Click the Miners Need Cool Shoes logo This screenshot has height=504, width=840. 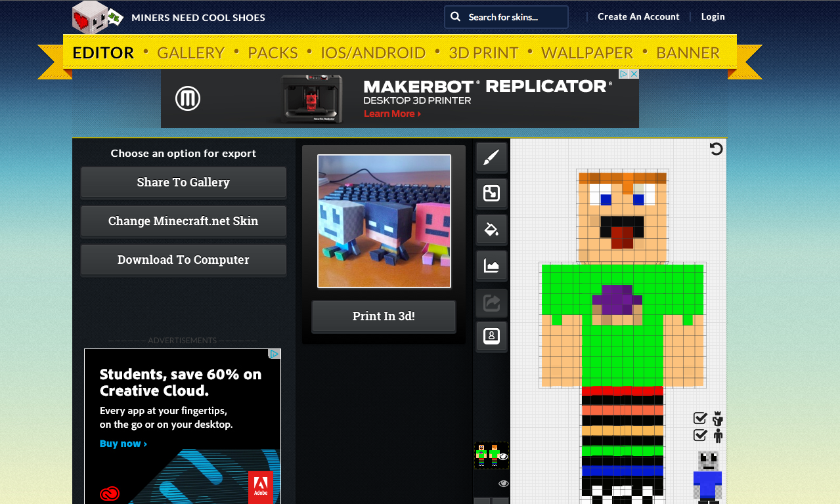(x=97, y=17)
